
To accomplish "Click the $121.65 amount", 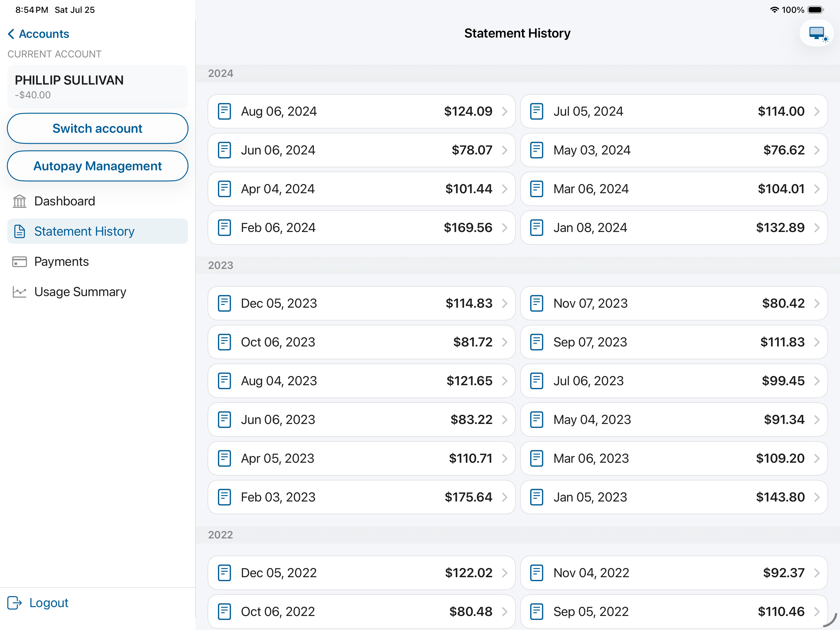I will tap(469, 381).
